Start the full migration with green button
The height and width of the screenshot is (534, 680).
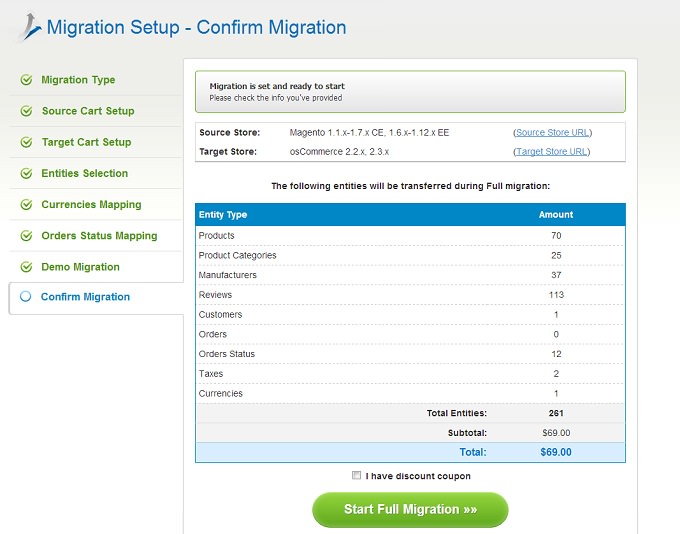point(410,509)
